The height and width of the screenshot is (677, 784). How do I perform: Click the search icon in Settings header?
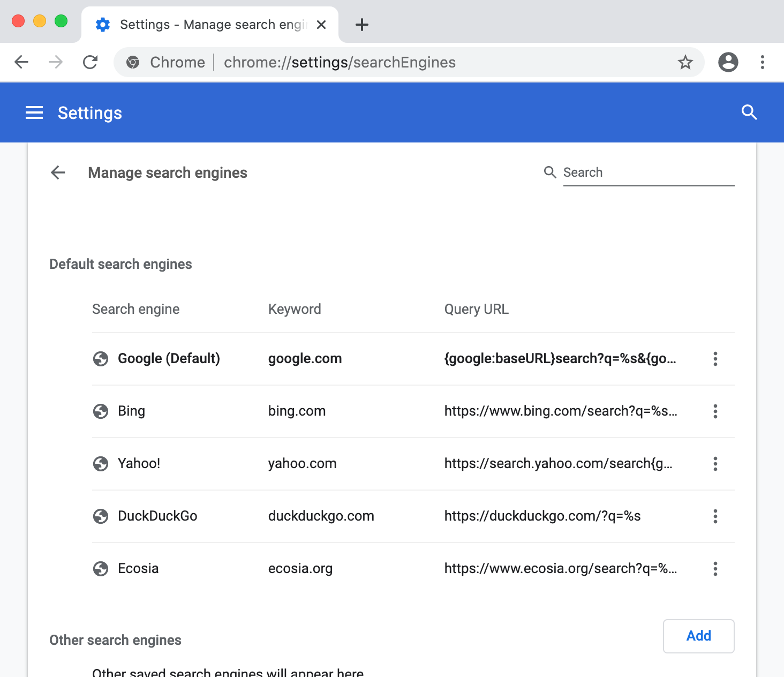pos(749,112)
